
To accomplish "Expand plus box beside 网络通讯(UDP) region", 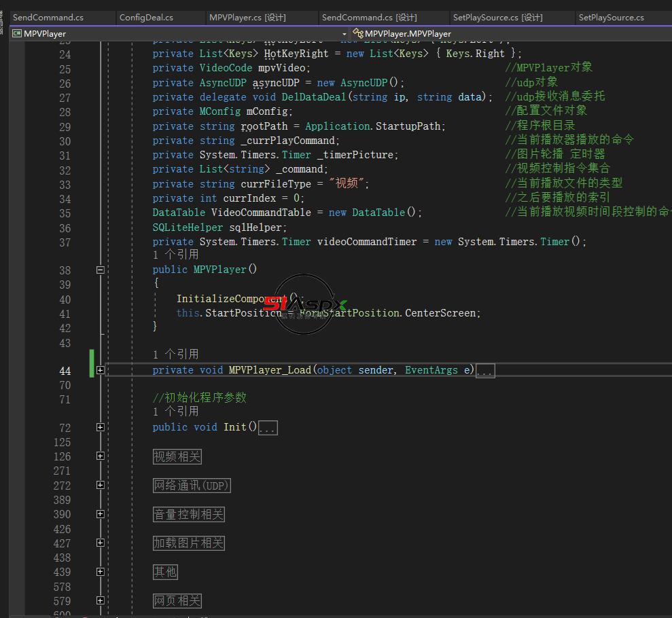I will tap(101, 485).
